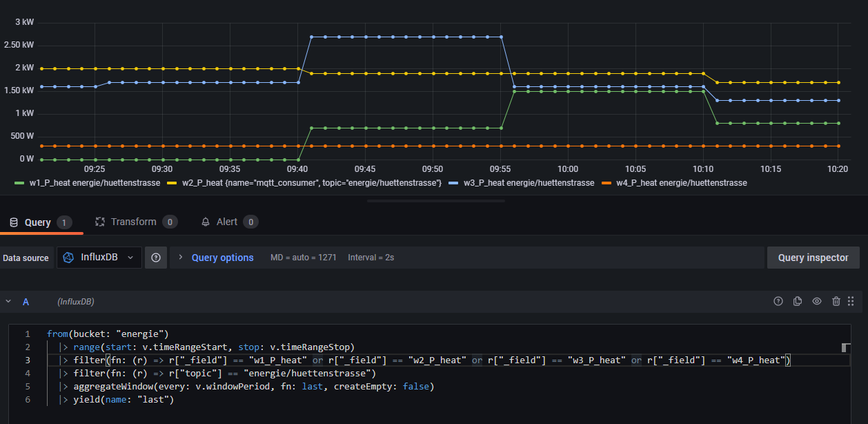This screenshot has width=868, height=424.
Task: Switch to the Transform tab
Action: click(134, 222)
